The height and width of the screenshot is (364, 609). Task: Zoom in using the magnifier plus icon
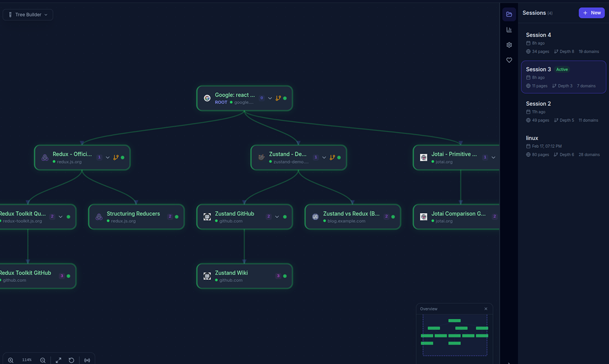tap(11, 360)
